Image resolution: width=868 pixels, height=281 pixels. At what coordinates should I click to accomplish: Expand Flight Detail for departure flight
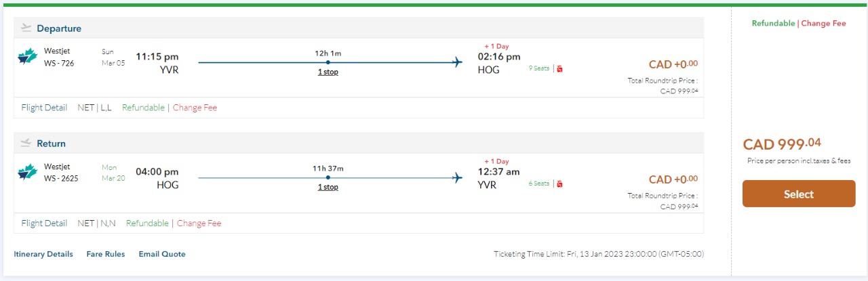pyautogui.click(x=44, y=108)
